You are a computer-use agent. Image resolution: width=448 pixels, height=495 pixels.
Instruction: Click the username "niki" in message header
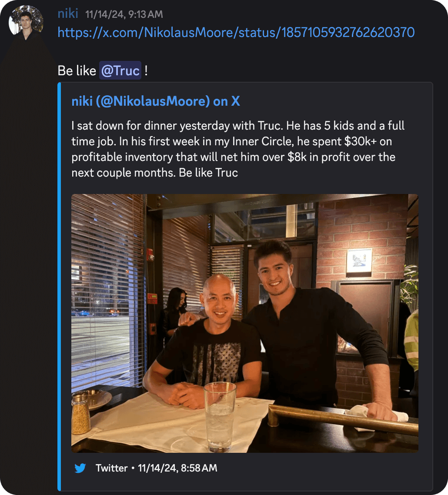68,13
